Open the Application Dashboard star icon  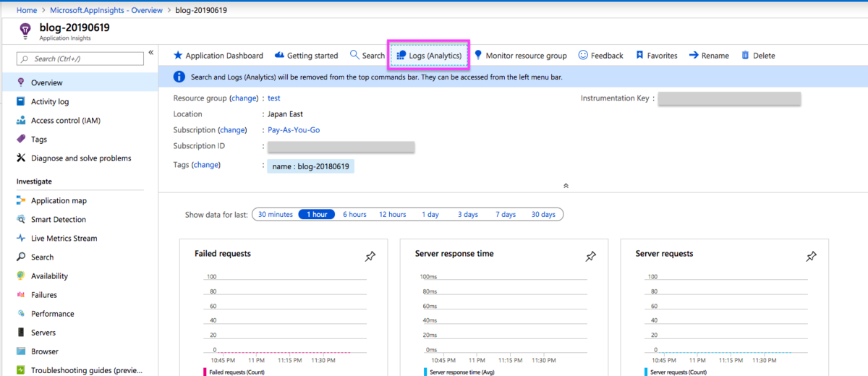click(178, 56)
